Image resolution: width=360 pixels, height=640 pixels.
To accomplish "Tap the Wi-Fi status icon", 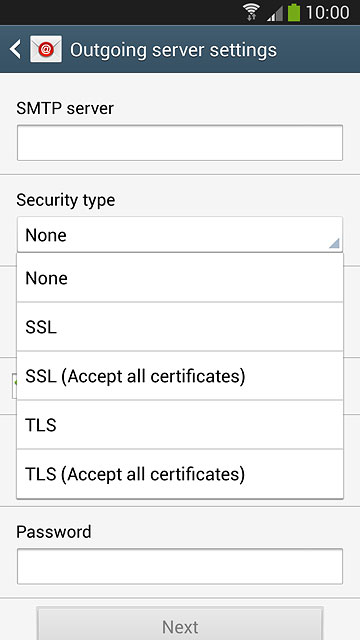I will (252, 12).
